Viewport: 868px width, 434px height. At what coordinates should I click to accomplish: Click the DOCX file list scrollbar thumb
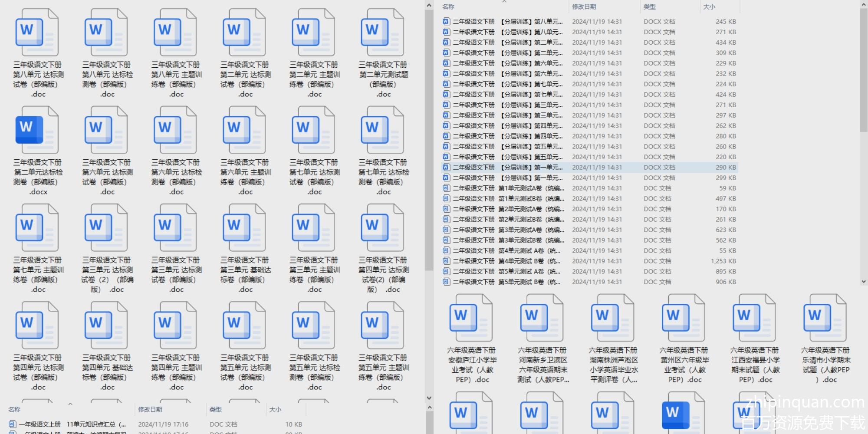tap(863, 69)
